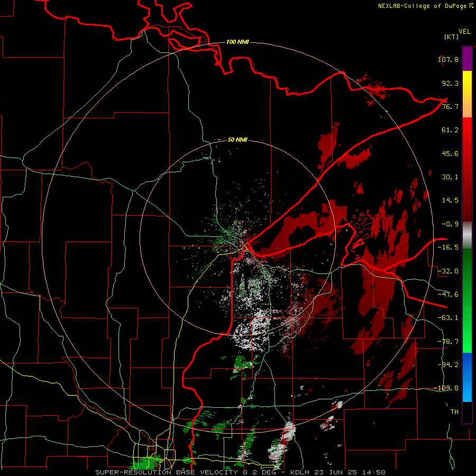The height and width of the screenshot is (476, 476).
Task: Click the -47.6 velocity scale value
Action: coord(448,294)
